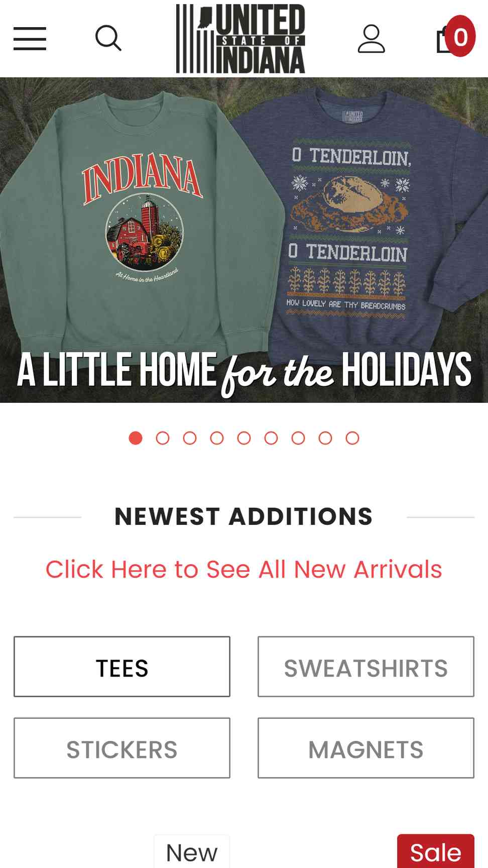Open the cart count badge showing 0
488x868 pixels.
tap(461, 36)
